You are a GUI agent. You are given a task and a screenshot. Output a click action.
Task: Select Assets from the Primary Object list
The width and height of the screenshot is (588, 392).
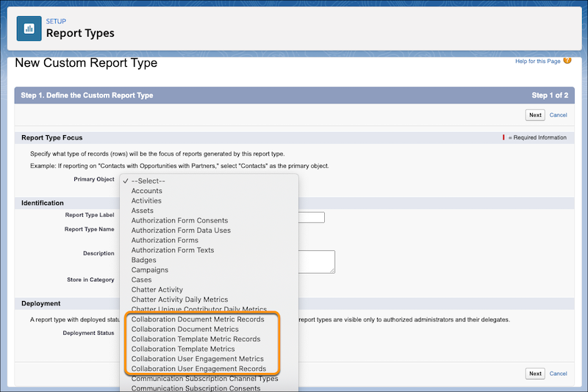click(x=209, y=211)
